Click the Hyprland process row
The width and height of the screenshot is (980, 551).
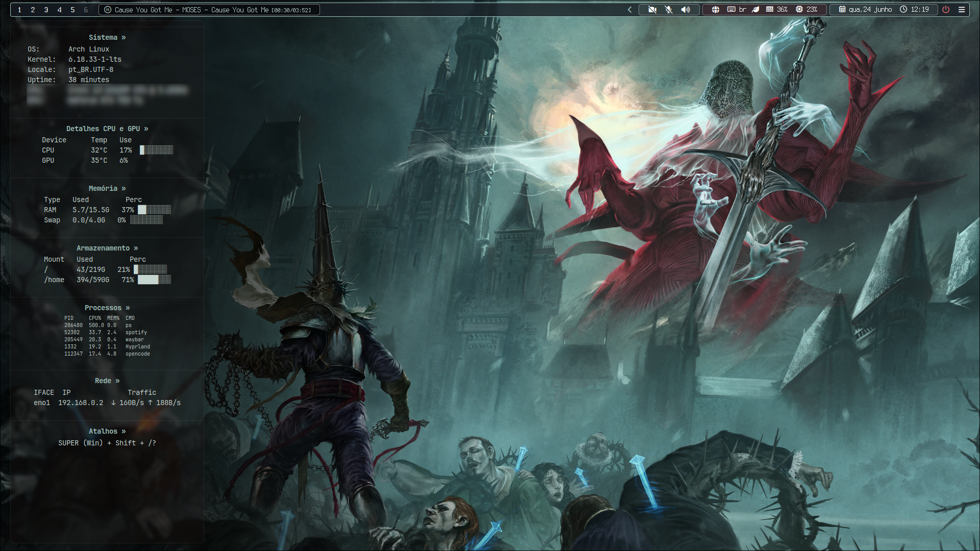point(107,346)
